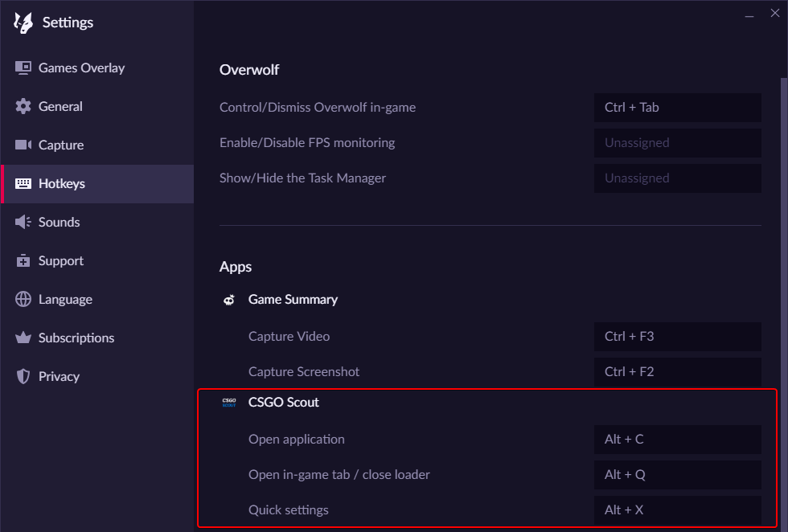Edit the Quick settings Alt + X hotkey
Image resolution: width=788 pixels, height=532 pixels.
click(677, 510)
